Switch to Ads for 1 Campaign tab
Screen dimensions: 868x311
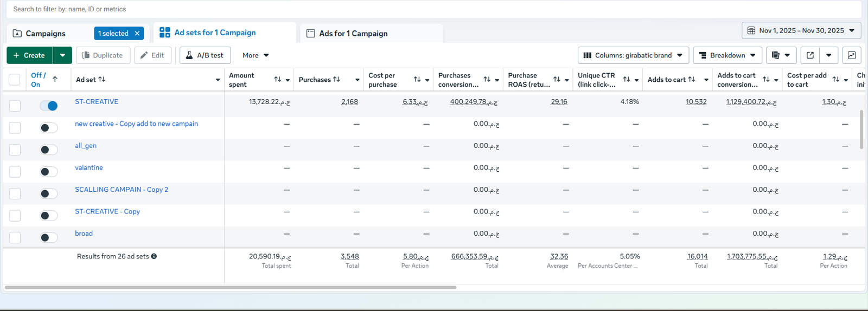[x=353, y=34]
